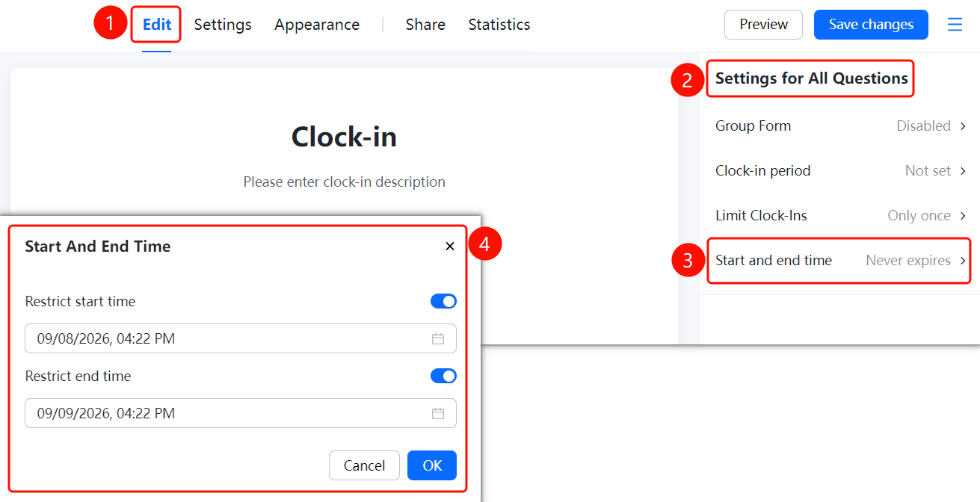Open the Start and end time setting
The width and height of the screenshot is (980, 502).
tap(840, 260)
